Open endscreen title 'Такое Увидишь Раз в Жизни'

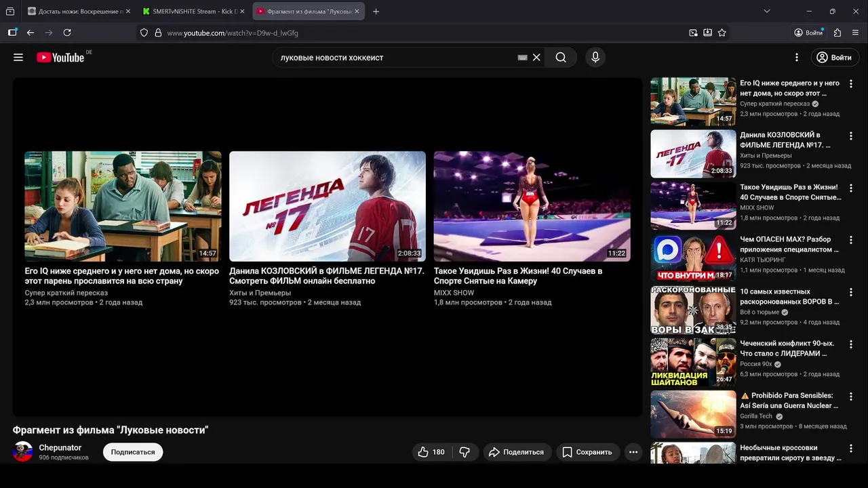point(518,276)
